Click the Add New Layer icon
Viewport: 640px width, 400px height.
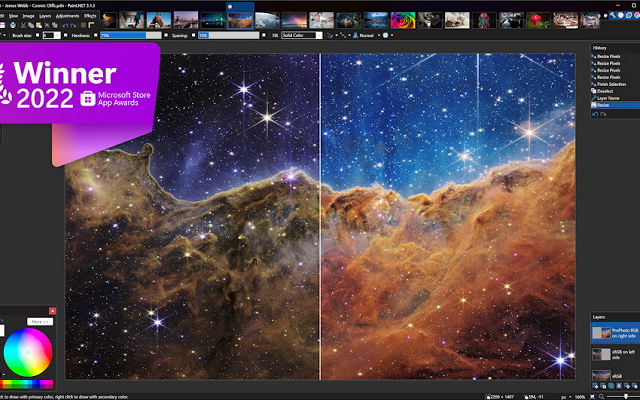coord(595,386)
